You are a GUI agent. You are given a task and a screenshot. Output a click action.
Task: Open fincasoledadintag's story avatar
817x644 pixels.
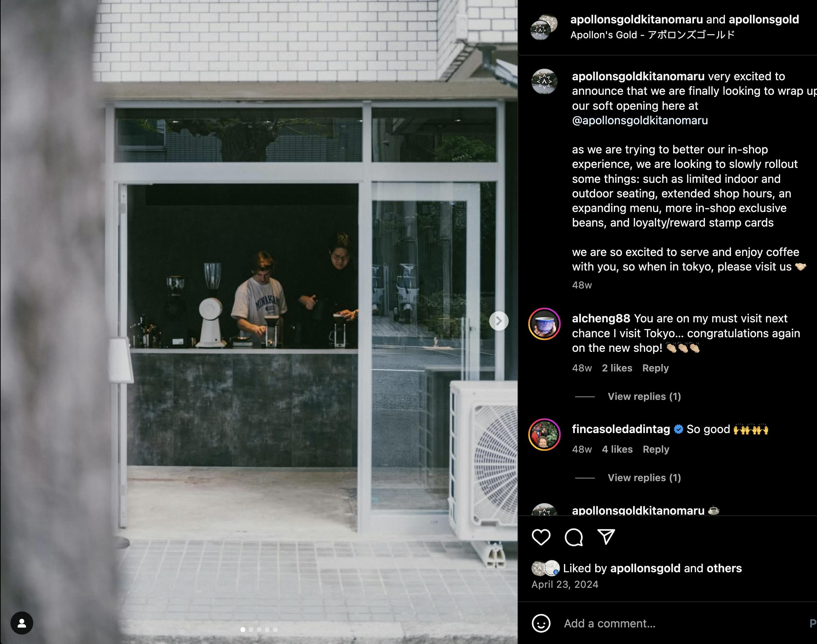pyautogui.click(x=544, y=435)
